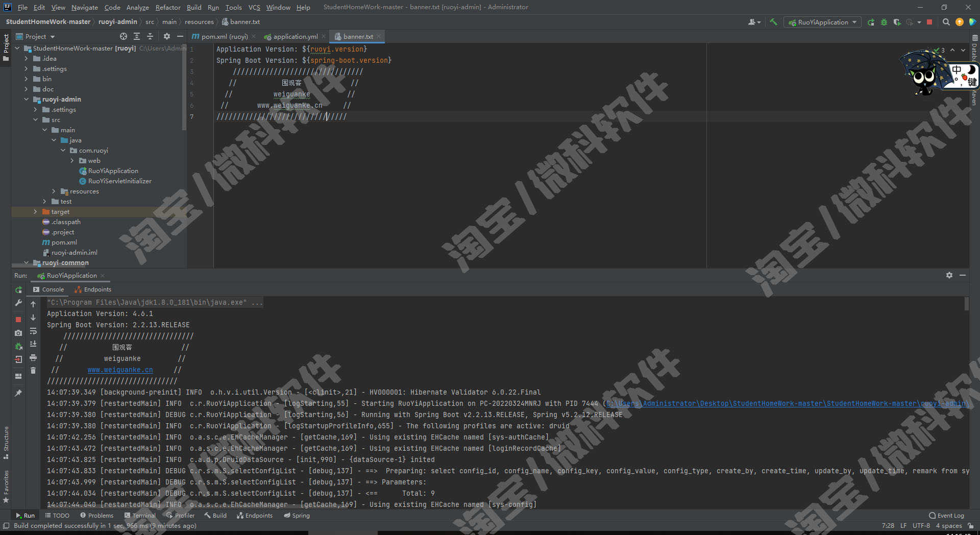The width and height of the screenshot is (980, 535).
Task: Close the banner.txt editor tab
Action: [379, 36]
